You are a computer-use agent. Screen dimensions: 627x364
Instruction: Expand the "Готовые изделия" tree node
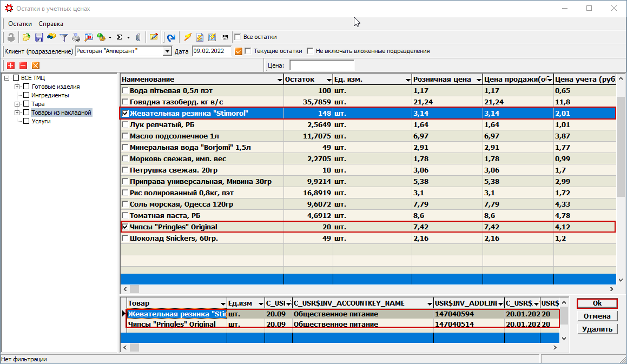tap(17, 87)
